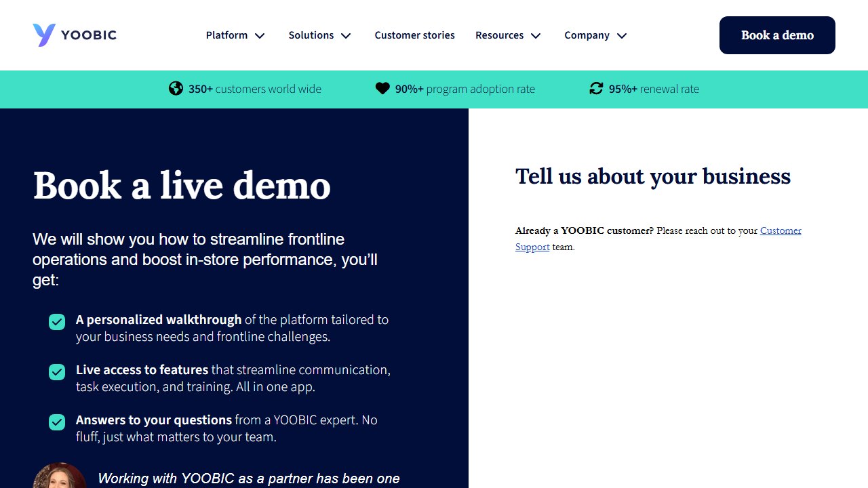Viewport: 868px width, 488px height.
Task: Go to Customer stories page
Action: pyautogui.click(x=415, y=35)
